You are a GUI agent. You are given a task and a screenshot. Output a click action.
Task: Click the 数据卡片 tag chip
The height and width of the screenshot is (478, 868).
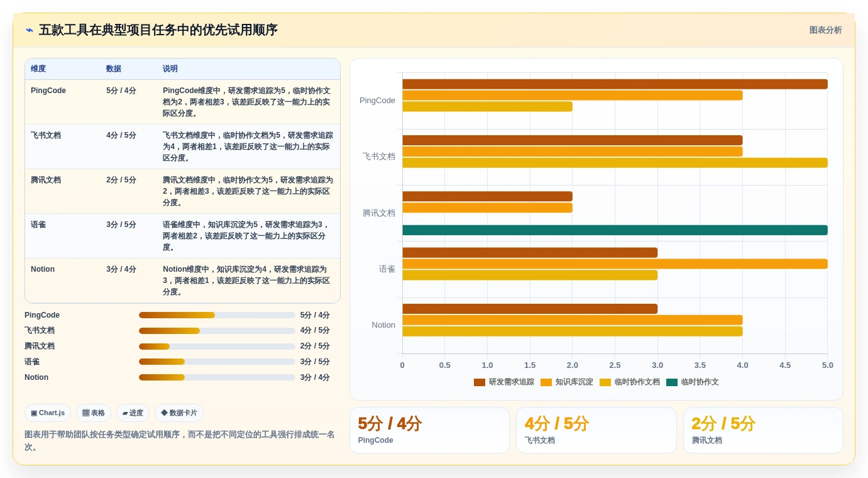pyautogui.click(x=179, y=413)
